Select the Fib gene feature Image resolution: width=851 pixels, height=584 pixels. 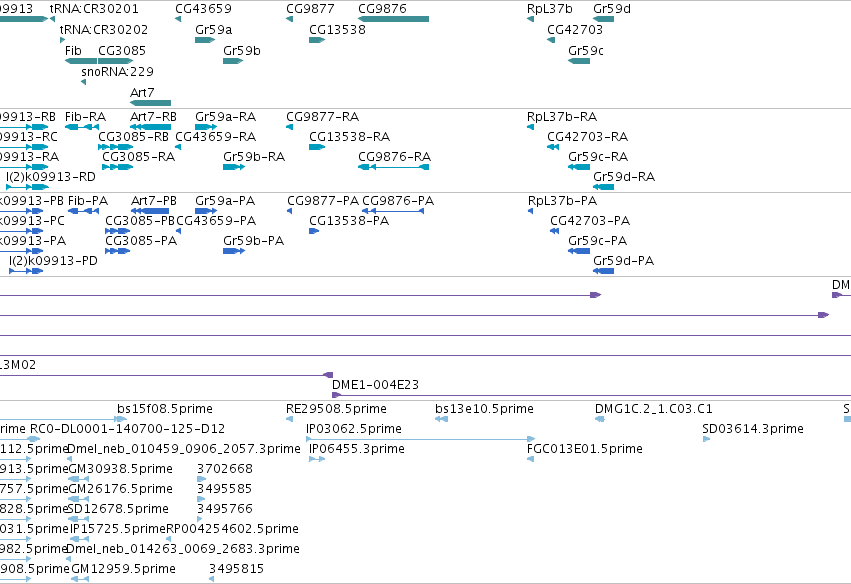81,61
